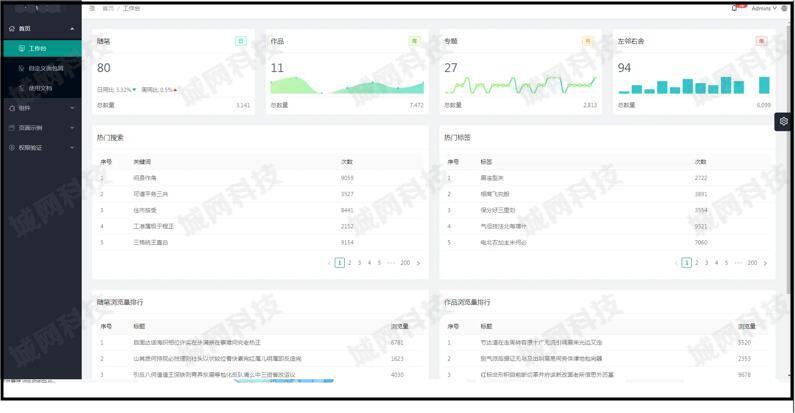
Task: Click the 9059 count in 热门搜索 table
Action: pyautogui.click(x=347, y=178)
